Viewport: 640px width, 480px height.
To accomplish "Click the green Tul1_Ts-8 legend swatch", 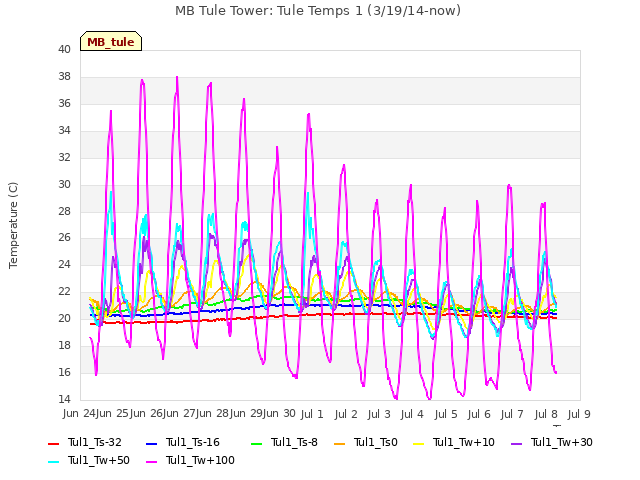I will coord(256,443).
